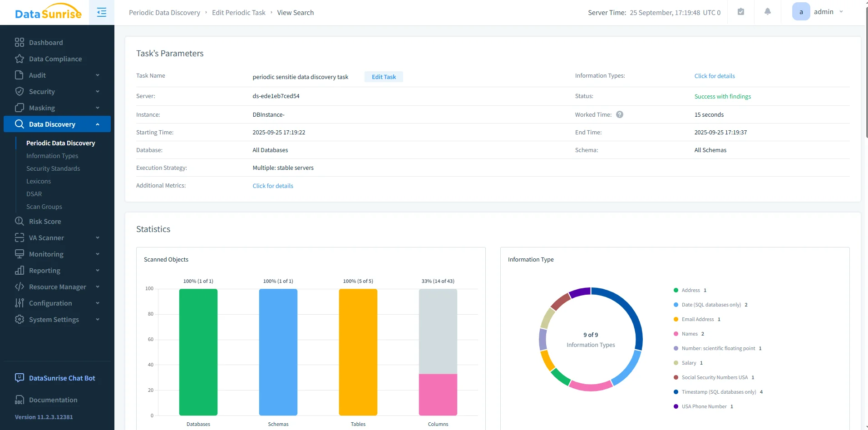Screen dimensions: 868x430
Task: Click the admin avatar circle
Action: coord(801,11)
